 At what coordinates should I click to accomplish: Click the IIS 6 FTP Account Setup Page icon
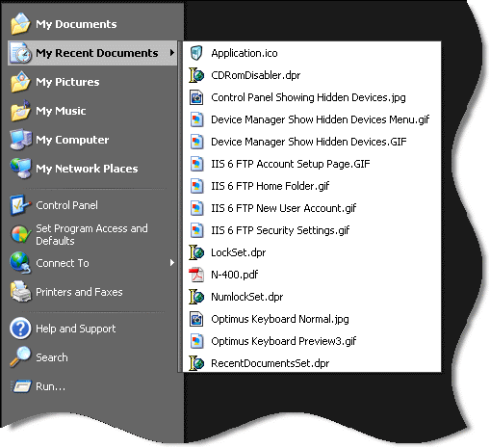point(196,164)
